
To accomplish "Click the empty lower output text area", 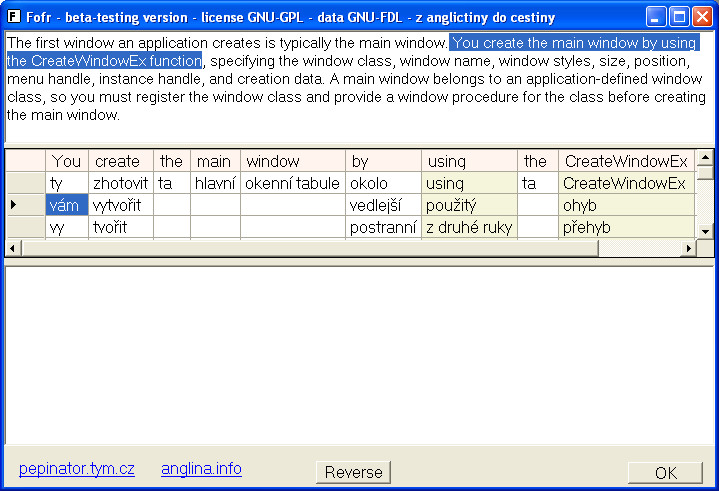I will pos(359,355).
